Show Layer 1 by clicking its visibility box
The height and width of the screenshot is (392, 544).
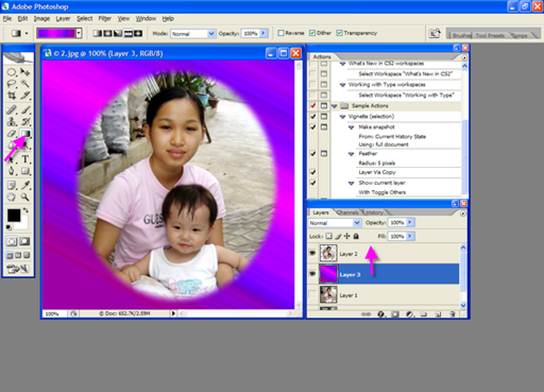point(313,295)
